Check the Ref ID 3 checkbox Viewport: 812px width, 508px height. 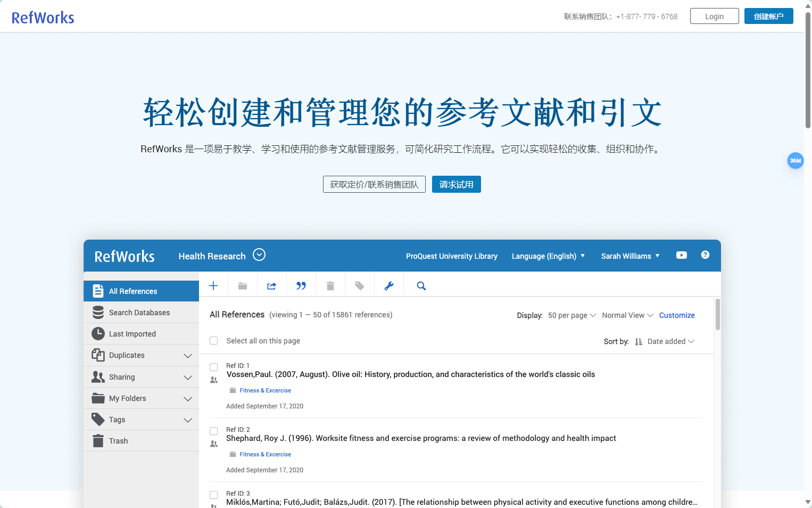tap(214, 495)
